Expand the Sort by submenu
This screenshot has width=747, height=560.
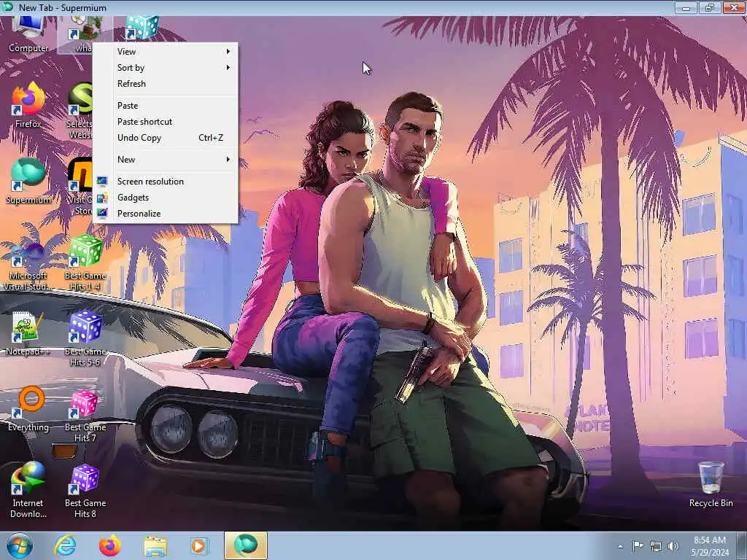166,68
